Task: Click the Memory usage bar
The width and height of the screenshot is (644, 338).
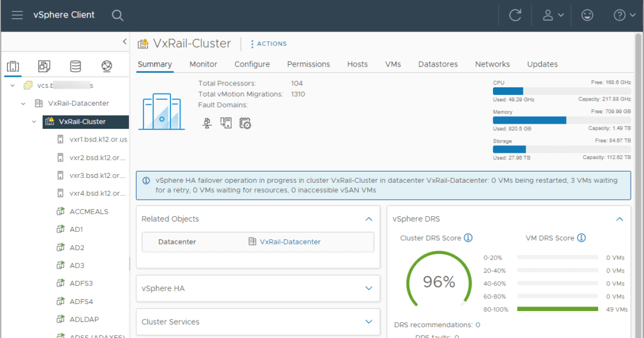Action: coord(562,120)
